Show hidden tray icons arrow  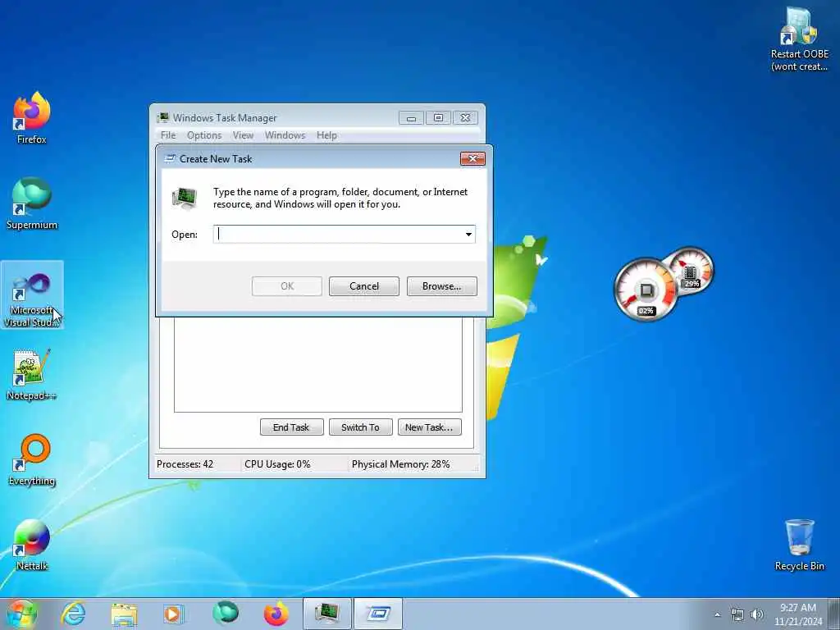717,614
